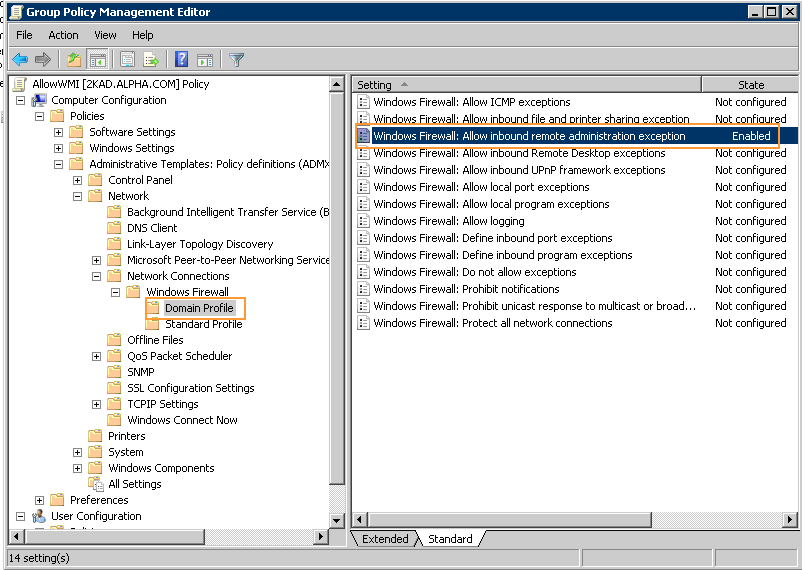Screen dimensions: 802x570
Task: Toggle the Show/Hide Console Tree icon
Action: click(x=98, y=60)
